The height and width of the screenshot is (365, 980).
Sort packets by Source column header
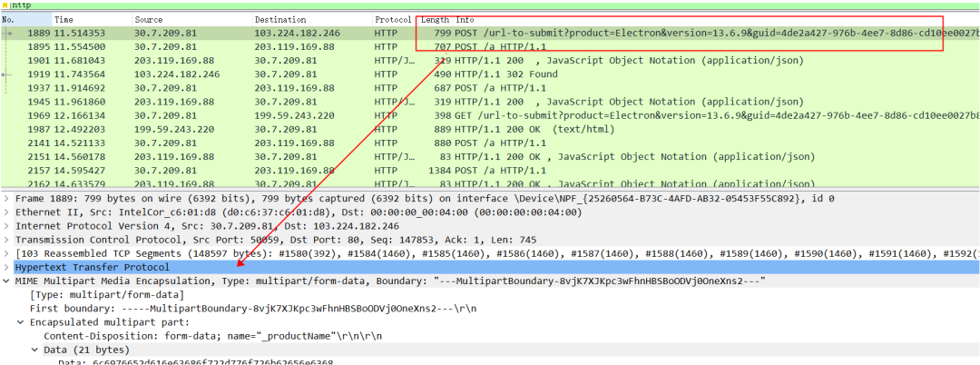[191, 20]
